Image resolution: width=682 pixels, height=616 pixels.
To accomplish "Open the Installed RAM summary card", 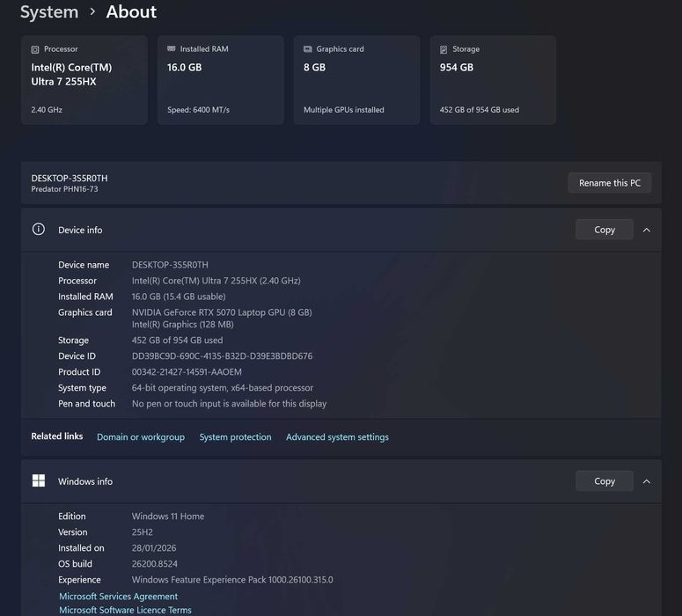I will [221, 80].
